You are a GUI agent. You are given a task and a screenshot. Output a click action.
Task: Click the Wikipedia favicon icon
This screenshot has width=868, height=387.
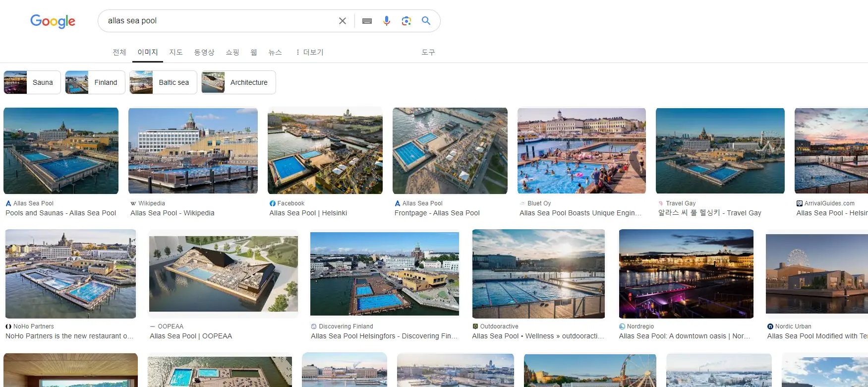(133, 203)
